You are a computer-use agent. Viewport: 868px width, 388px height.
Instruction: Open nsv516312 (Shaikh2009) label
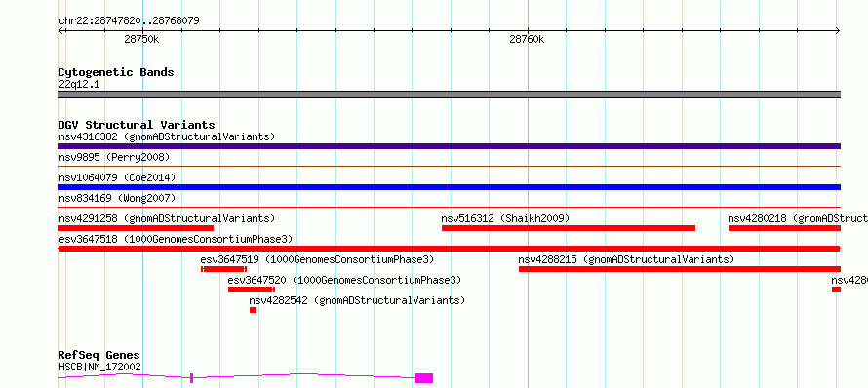(505, 218)
